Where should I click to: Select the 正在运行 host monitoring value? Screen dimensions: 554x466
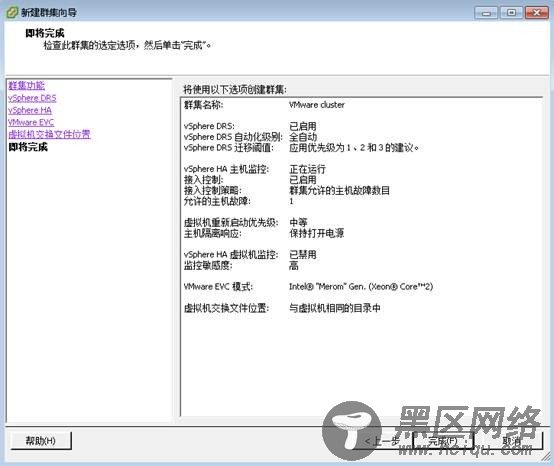click(307, 169)
